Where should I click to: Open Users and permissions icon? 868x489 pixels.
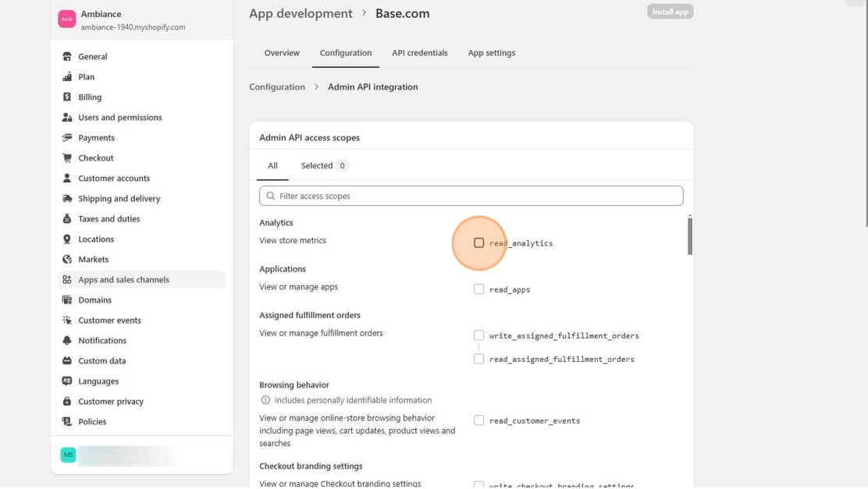point(67,118)
